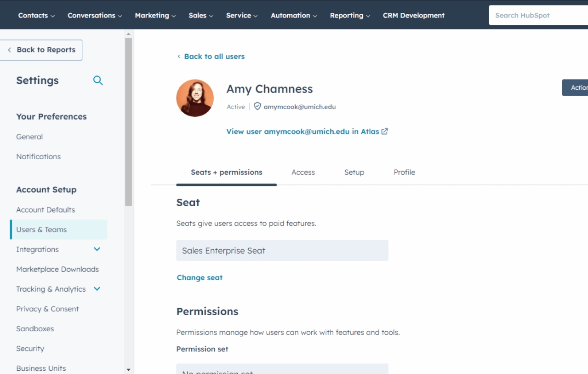Open Security settings in sidebar
588x374 pixels.
click(x=30, y=348)
